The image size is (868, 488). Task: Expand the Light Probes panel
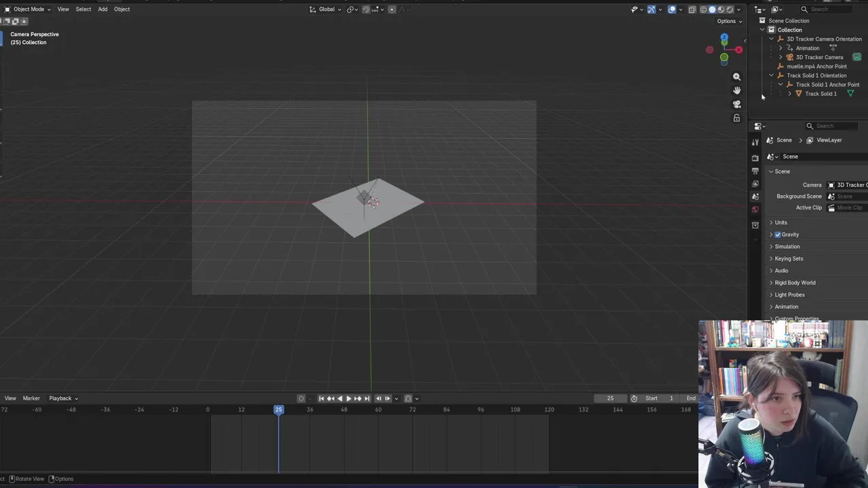tap(789, 295)
